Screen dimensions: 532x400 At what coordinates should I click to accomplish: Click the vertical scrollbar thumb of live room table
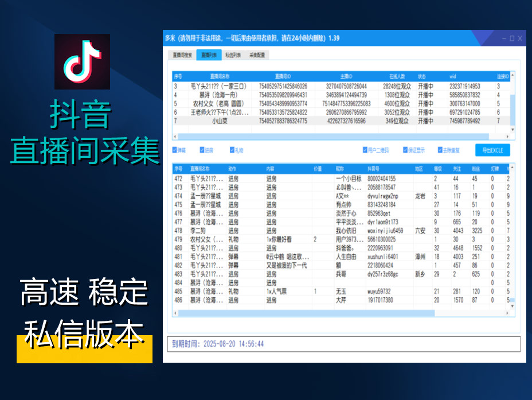[x=513, y=110]
